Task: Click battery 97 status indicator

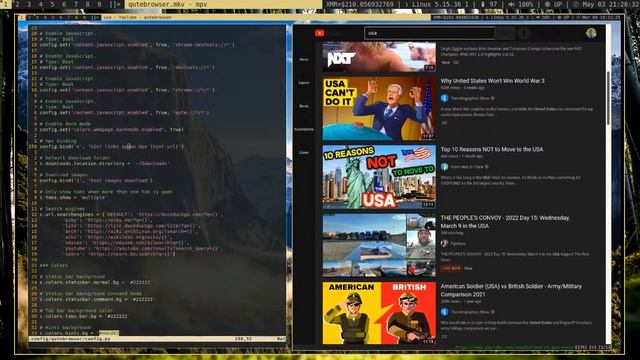Action: click(x=489, y=4)
